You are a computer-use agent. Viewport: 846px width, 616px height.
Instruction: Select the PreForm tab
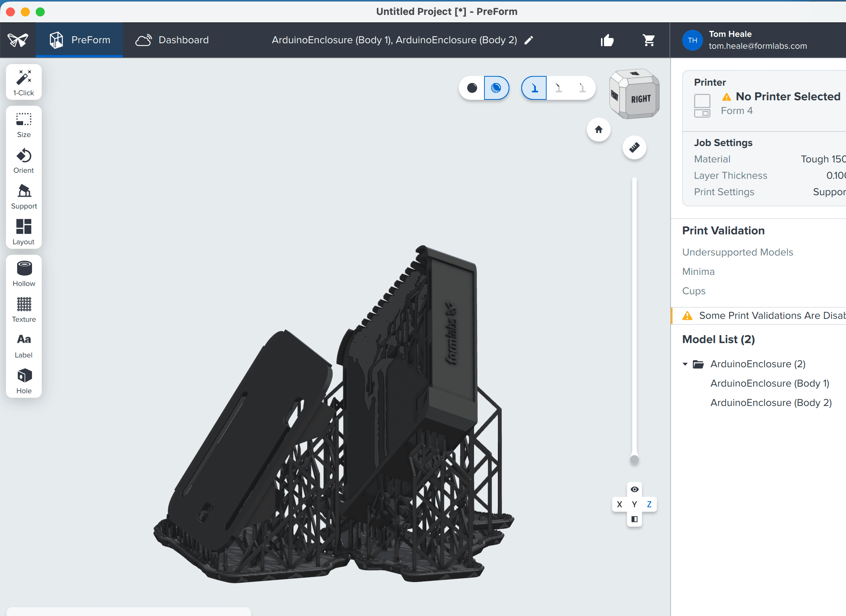tap(79, 40)
